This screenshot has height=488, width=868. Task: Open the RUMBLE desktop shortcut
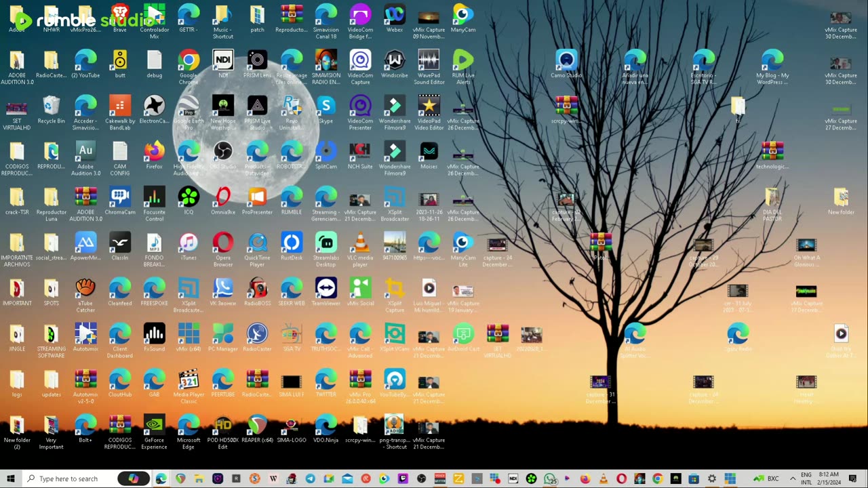click(x=292, y=200)
